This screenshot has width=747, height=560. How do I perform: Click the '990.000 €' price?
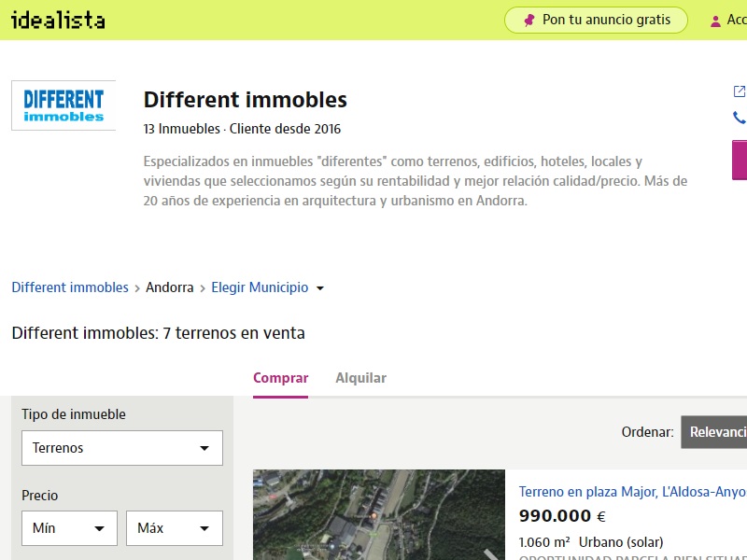click(x=562, y=516)
